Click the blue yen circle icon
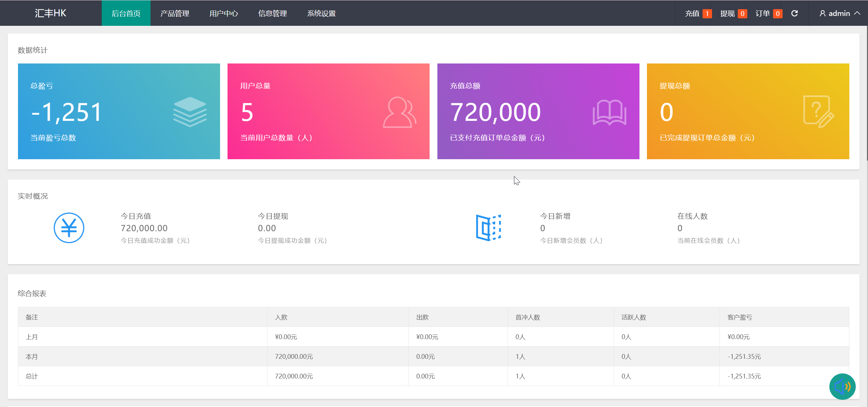 (69, 228)
